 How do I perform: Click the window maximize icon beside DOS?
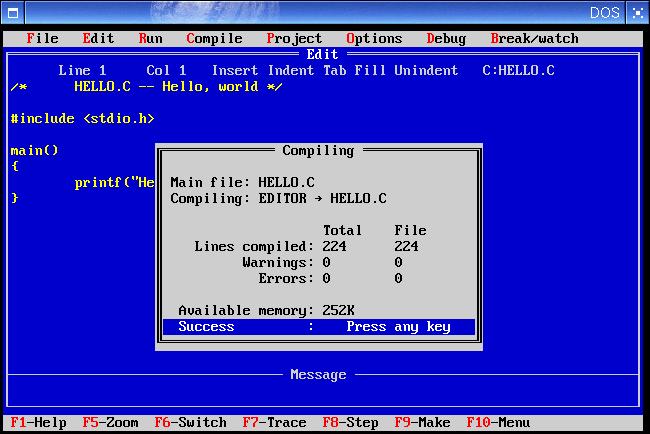(x=638, y=13)
